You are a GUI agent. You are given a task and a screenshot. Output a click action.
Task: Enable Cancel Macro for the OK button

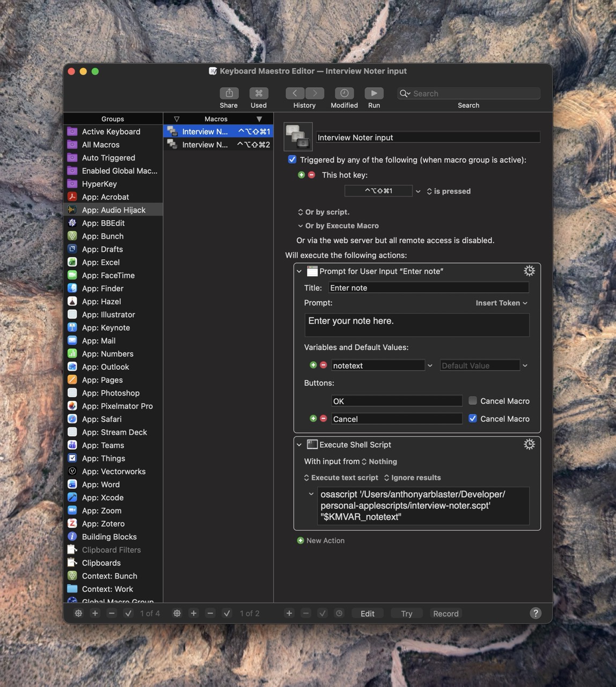472,400
